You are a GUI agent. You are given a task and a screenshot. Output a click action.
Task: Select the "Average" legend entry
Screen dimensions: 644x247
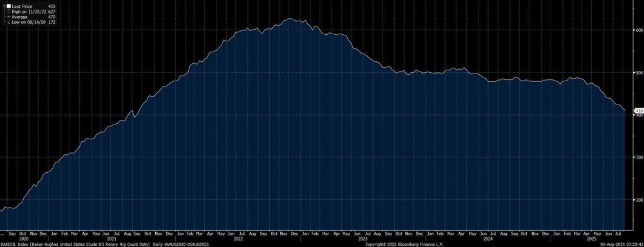(19, 17)
